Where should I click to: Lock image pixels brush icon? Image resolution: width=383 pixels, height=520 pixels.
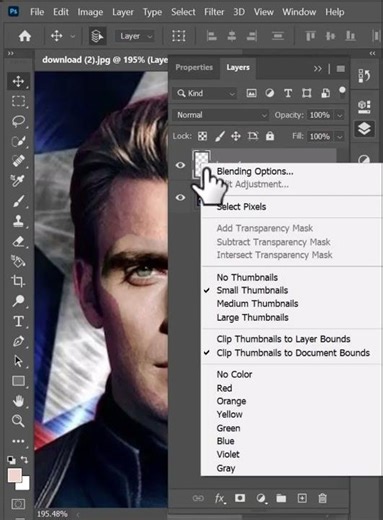point(219,136)
